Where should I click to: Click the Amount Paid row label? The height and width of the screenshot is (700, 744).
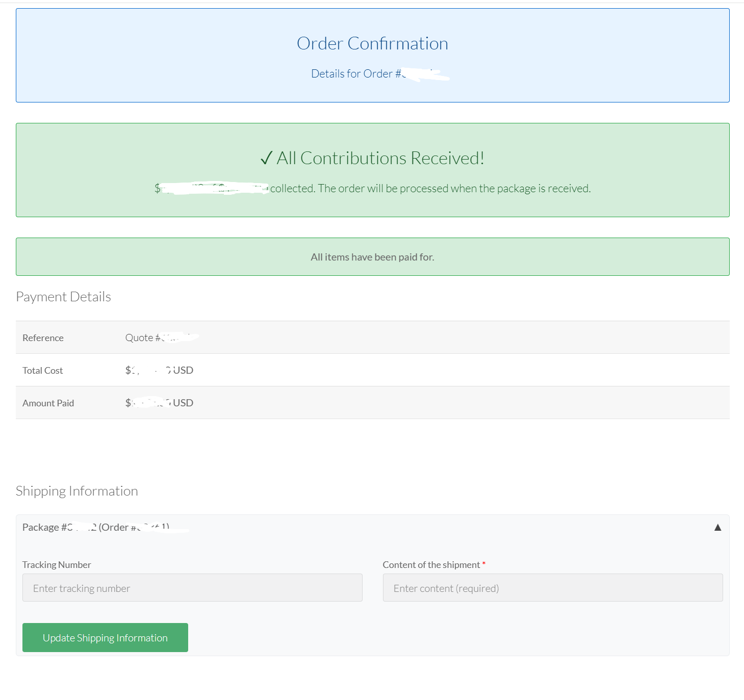point(48,403)
